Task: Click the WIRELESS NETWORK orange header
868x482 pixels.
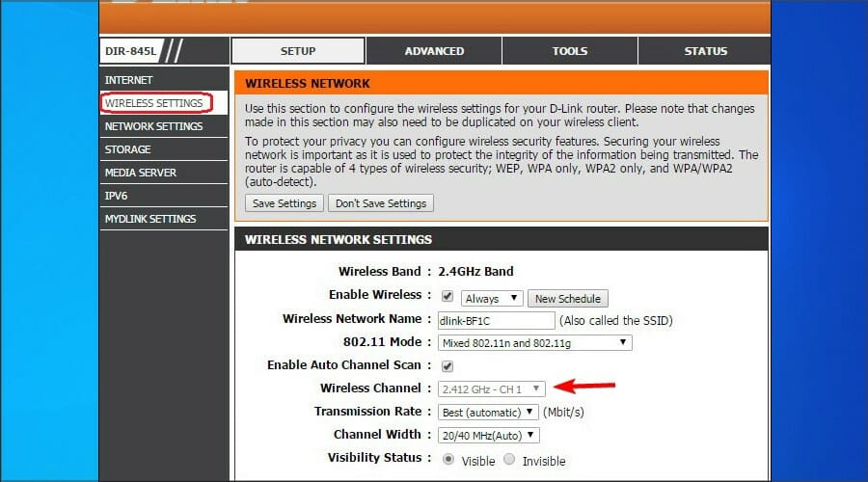Action: (x=501, y=83)
